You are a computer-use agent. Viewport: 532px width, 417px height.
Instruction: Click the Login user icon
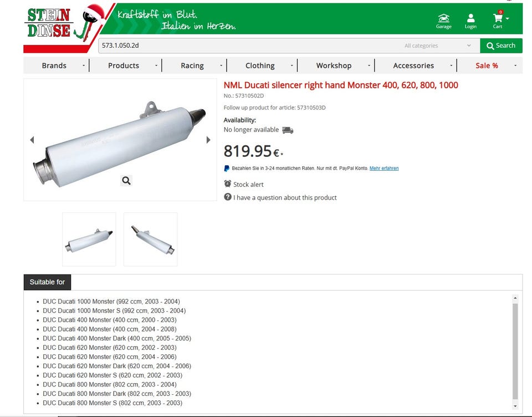pos(470,19)
